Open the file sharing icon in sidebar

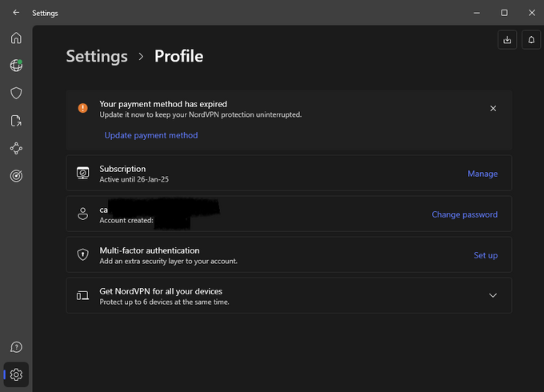click(16, 121)
